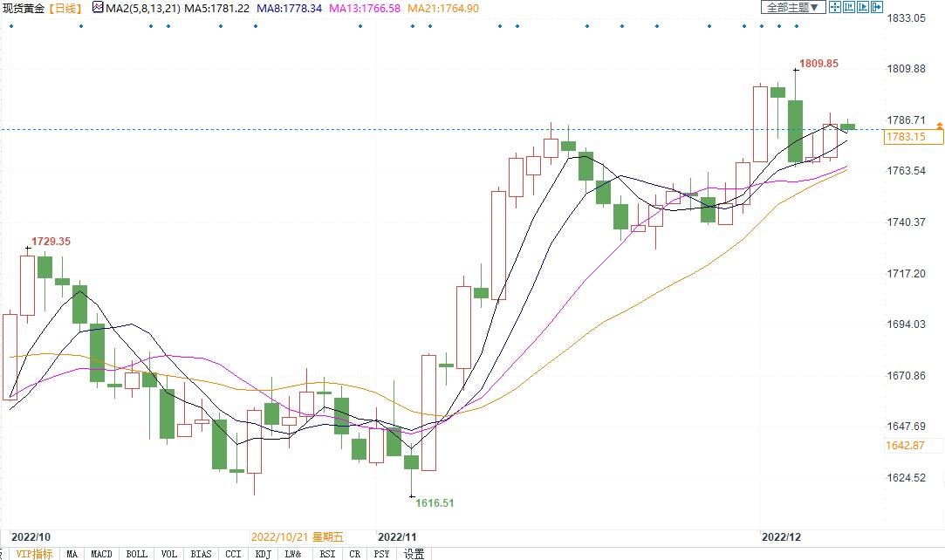Screen dimensions: 945x560
Task: Click the 设置 settings button
Action: [x=414, y=554]
